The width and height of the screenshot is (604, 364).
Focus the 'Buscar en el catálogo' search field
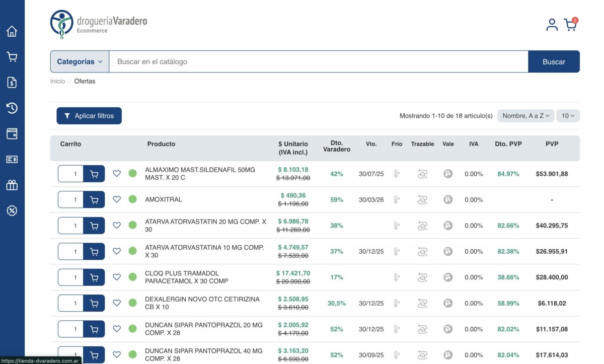tap(318, 62)
